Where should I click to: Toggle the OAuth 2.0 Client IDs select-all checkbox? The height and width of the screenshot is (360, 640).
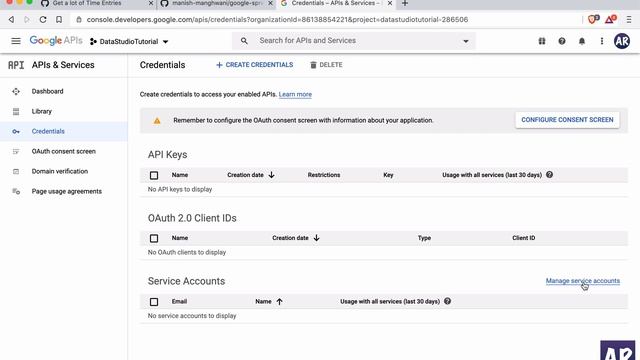154,238
